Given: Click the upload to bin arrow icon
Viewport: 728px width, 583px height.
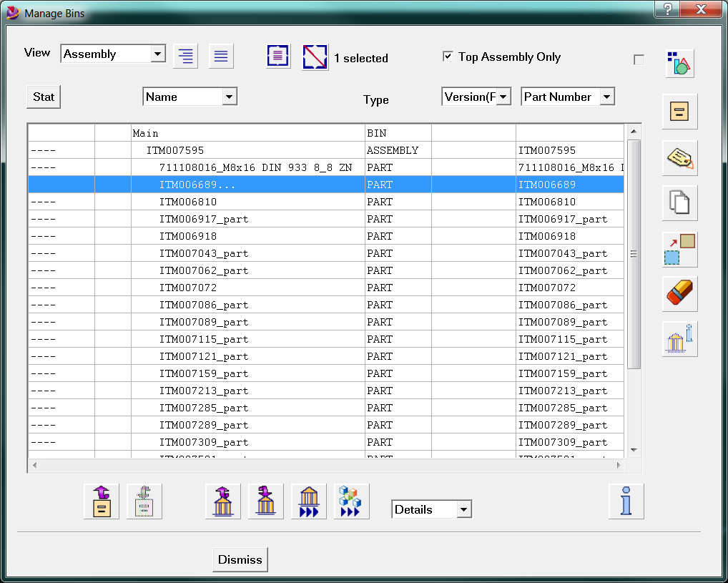Looking at the screenshot, I should (102, 501).
